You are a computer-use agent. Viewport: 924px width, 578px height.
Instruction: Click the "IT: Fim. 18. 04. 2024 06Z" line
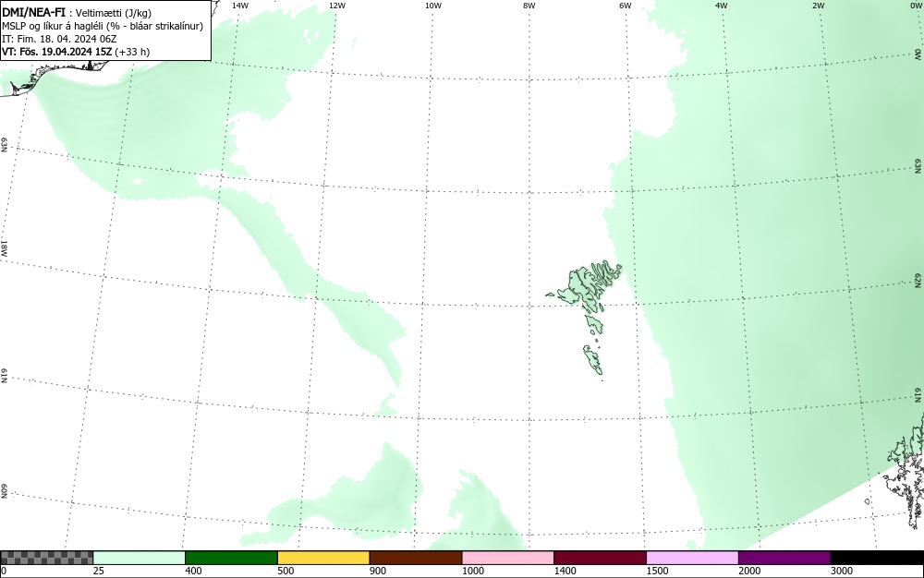click(59, 39)
